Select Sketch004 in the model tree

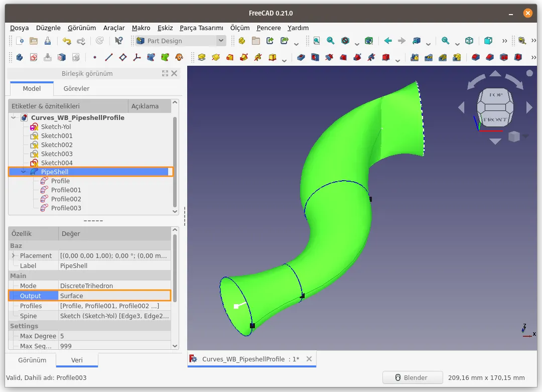coord(57,163)
